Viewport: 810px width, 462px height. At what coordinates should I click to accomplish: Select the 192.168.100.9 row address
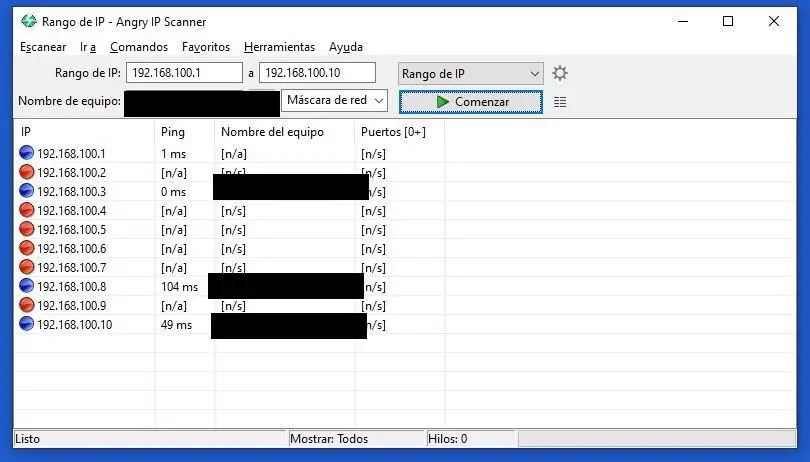[x=71, y=305]
